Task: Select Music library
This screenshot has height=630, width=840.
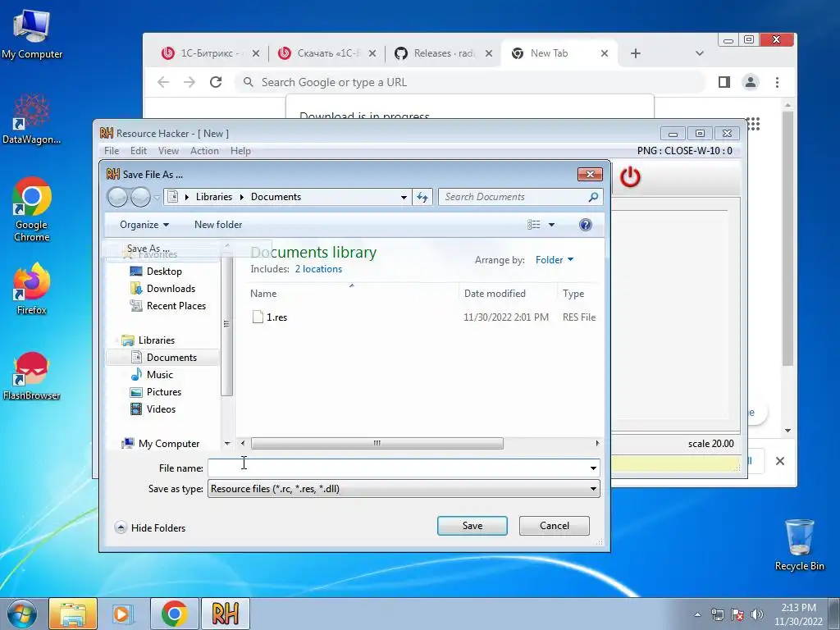Action: click(160, 374)
